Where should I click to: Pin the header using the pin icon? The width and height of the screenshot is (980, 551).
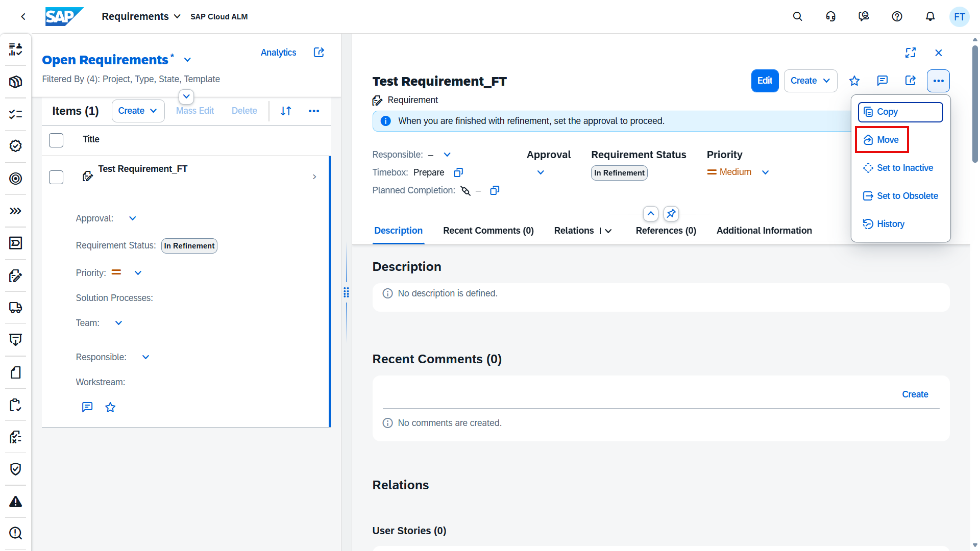click(671, 214)
